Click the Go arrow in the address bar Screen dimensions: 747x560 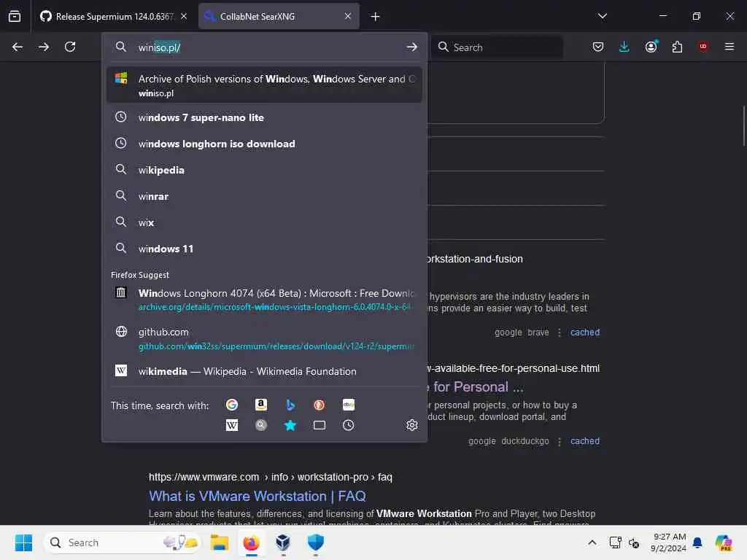point(411,47)
